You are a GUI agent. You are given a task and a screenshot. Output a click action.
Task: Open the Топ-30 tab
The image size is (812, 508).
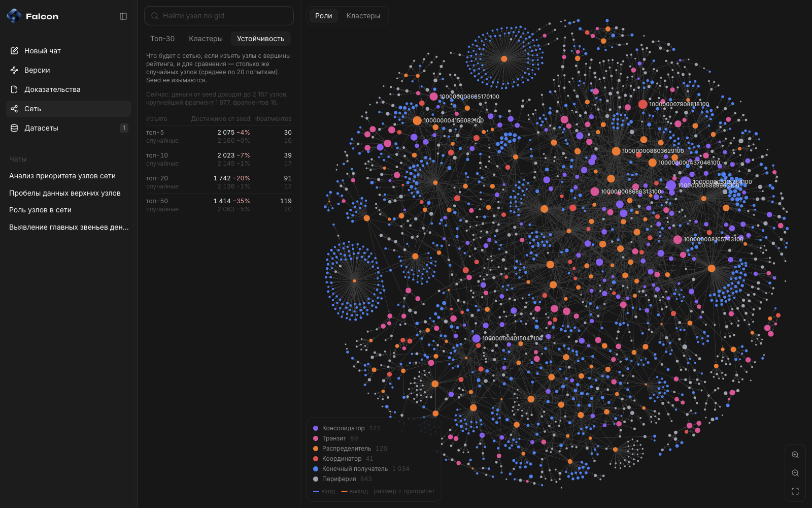coord(162,39)
